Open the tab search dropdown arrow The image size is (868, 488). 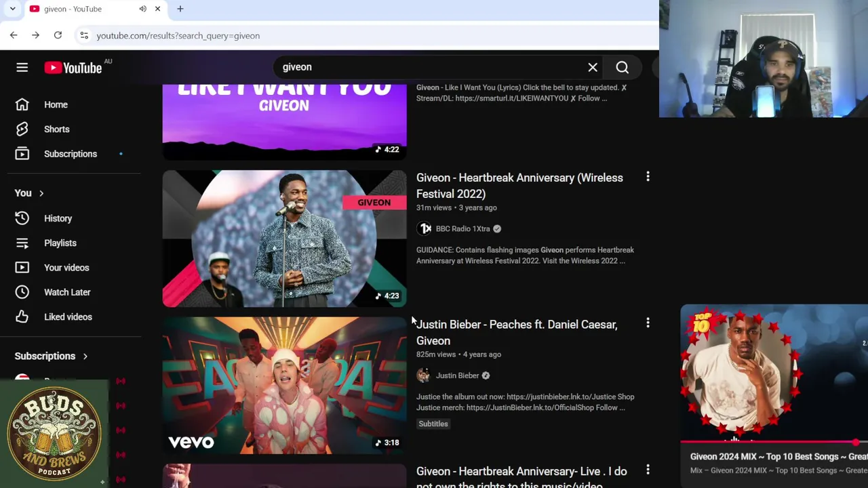(x=12, y=9)
